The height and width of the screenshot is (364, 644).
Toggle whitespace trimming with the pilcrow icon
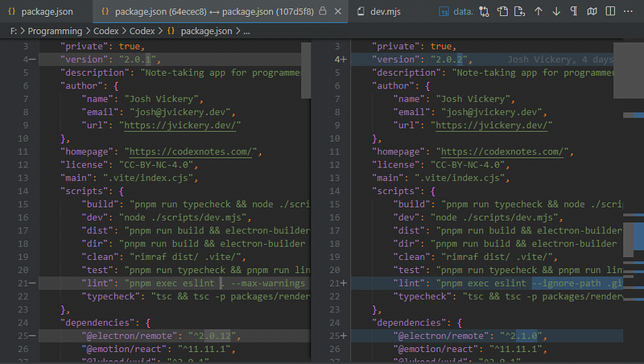(x=574, y=12)
